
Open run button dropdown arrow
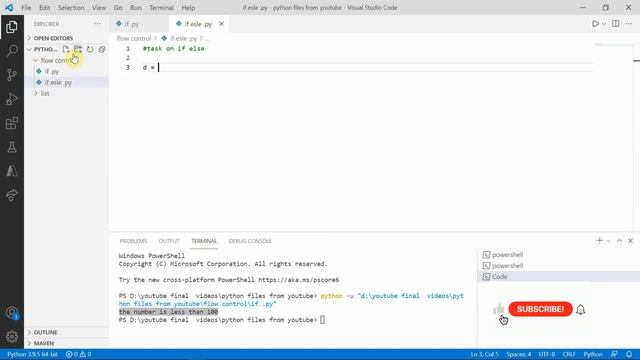(604, 24)
